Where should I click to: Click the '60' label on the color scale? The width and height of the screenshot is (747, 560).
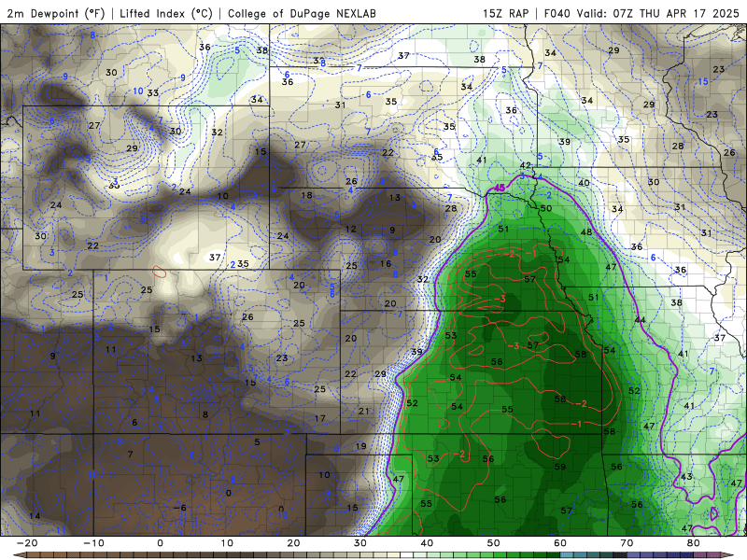[560, 543]
